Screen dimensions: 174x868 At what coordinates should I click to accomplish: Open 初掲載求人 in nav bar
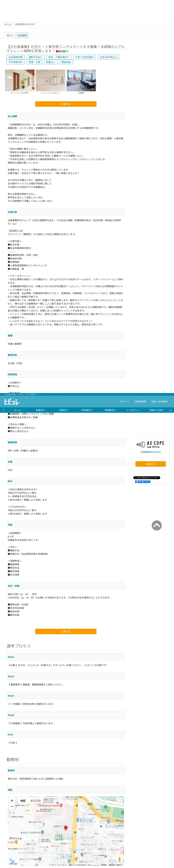point(87,410)
